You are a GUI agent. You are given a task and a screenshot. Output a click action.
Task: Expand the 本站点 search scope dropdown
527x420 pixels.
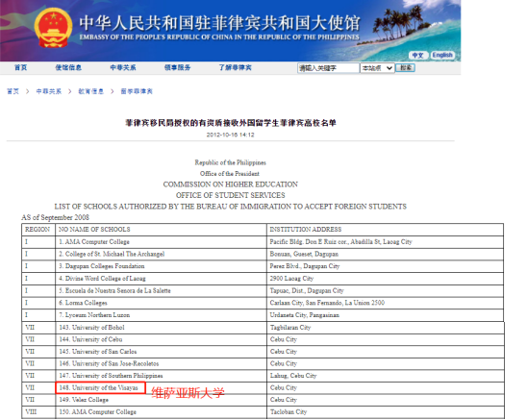click(x=377, y=68)
